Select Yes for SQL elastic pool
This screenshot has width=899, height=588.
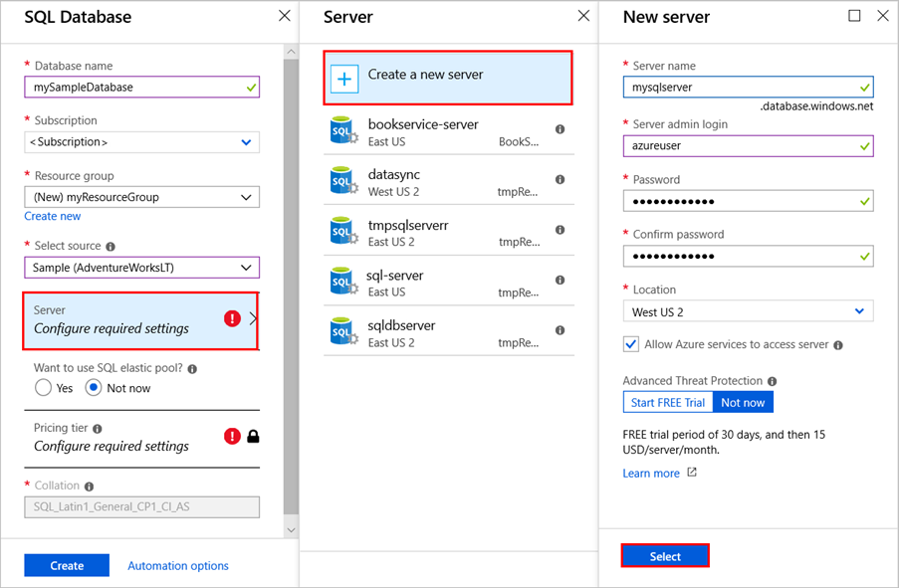pyautogui.click(x=43, y=388)
